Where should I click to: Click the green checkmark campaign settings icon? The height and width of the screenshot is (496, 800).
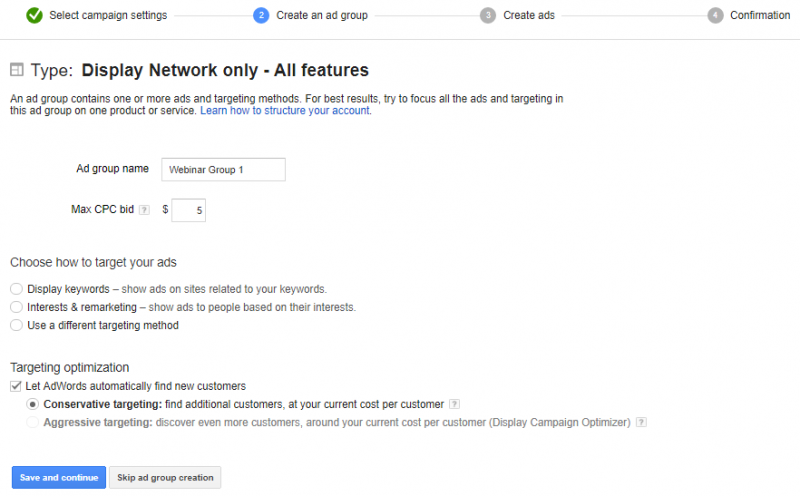tap(34, 15)
